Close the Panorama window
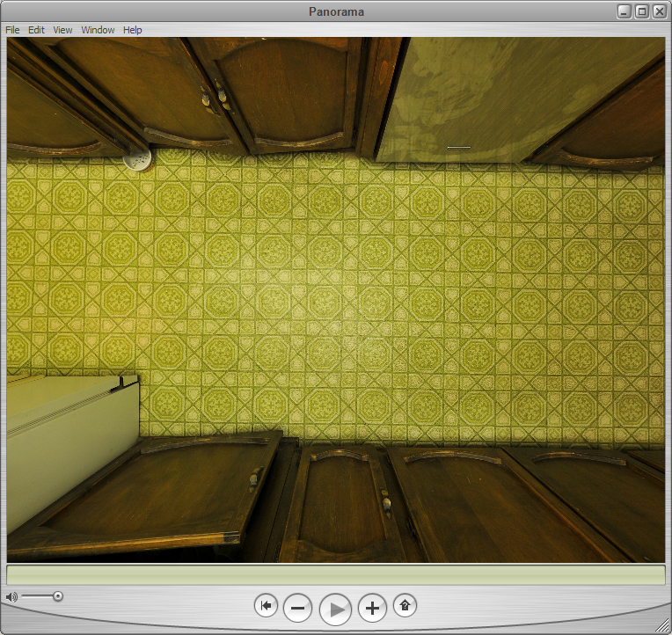Image resolution: width=672 pixels, height=635 pixels. coord(659,11)
